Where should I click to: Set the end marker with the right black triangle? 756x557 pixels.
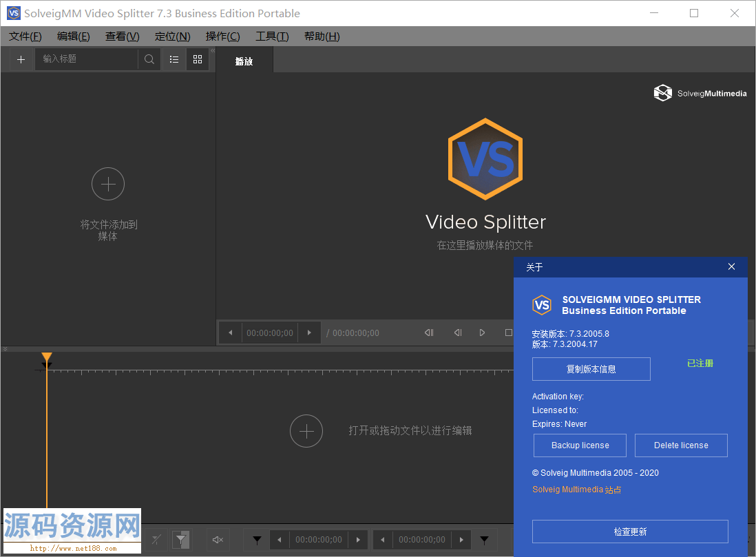485,540
